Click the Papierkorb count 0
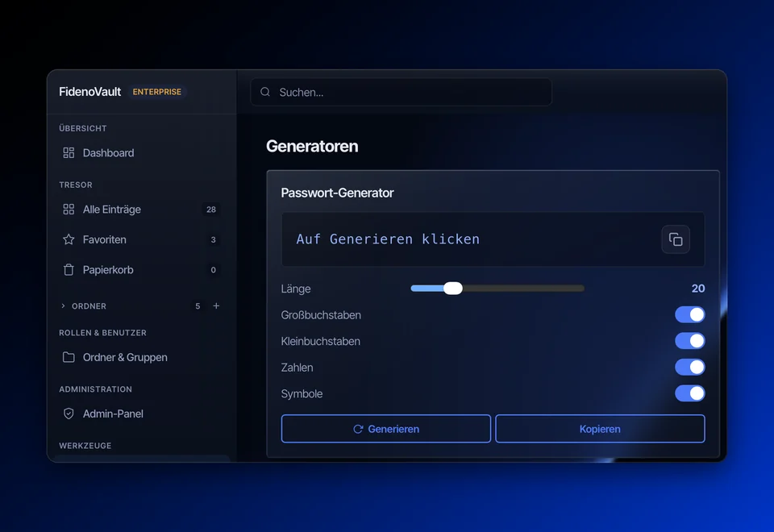This screenshot has width=774, height=532. coord(213,270)
